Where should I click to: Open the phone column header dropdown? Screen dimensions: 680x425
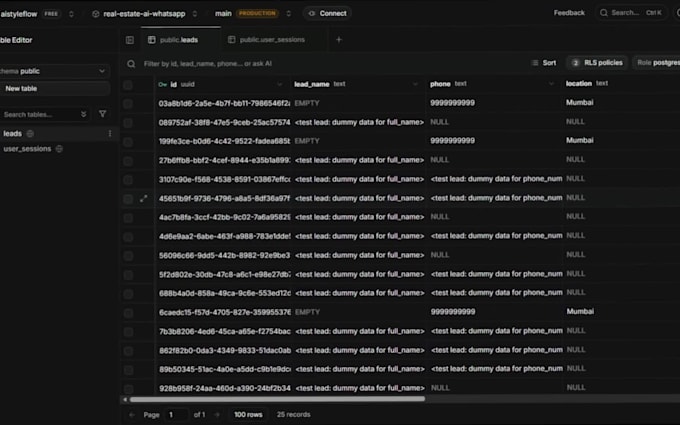click(551, 84)
